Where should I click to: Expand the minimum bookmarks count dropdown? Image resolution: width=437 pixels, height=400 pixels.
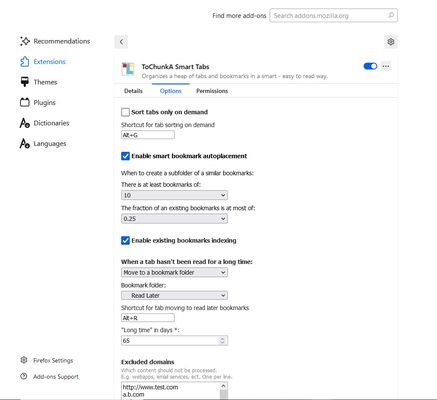174,195
